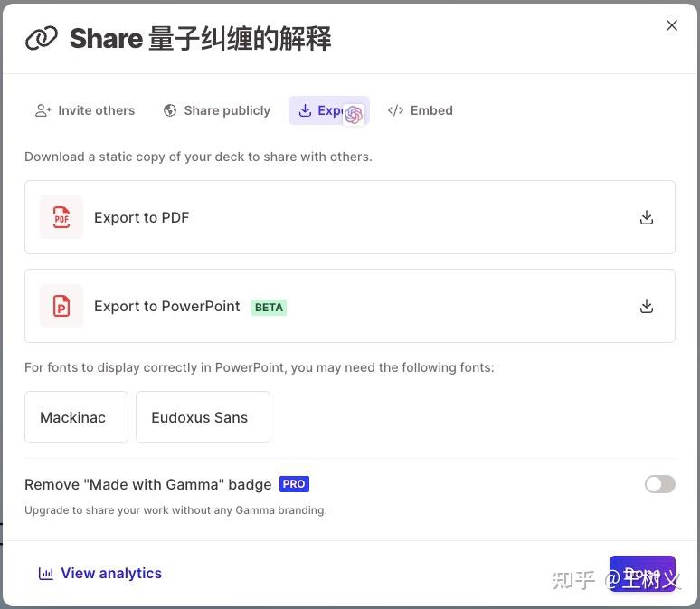This screenshot has width=700, height=609.
Task: Click the PDF file icon
Action: (x=61, y=217)
